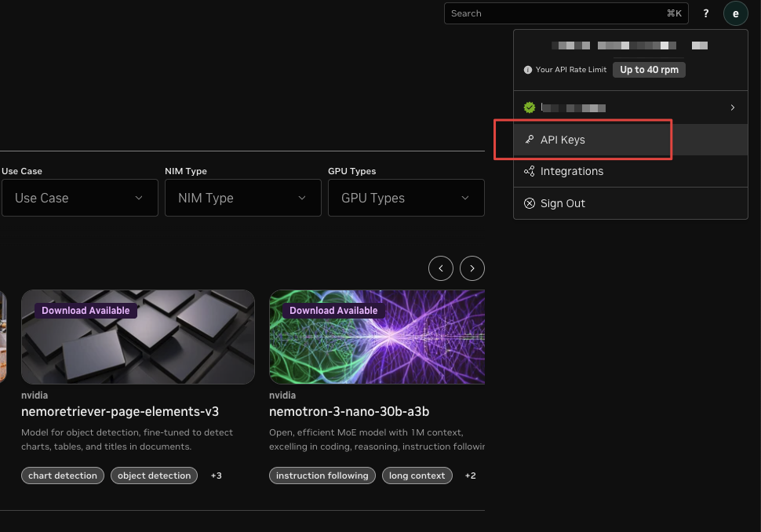
Task: Click the '+3' more tags indicator
Action: pyautogui.click(x=217, y=476)
